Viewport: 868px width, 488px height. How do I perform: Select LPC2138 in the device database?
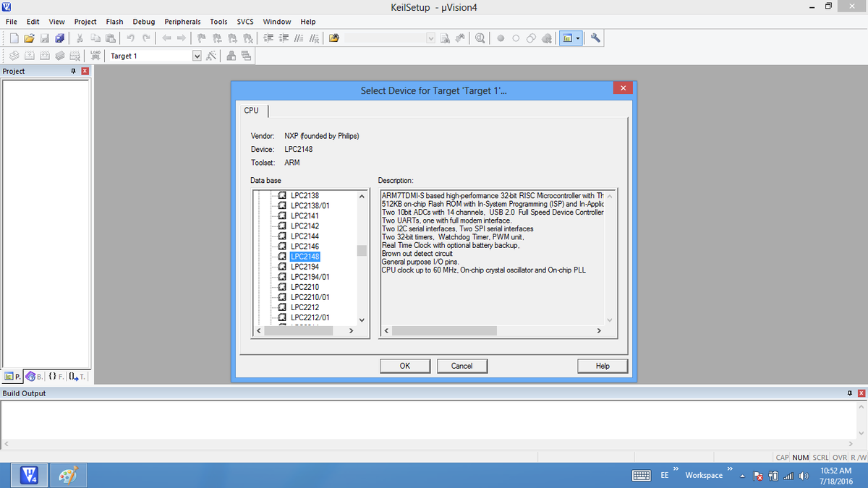point(305,196)
